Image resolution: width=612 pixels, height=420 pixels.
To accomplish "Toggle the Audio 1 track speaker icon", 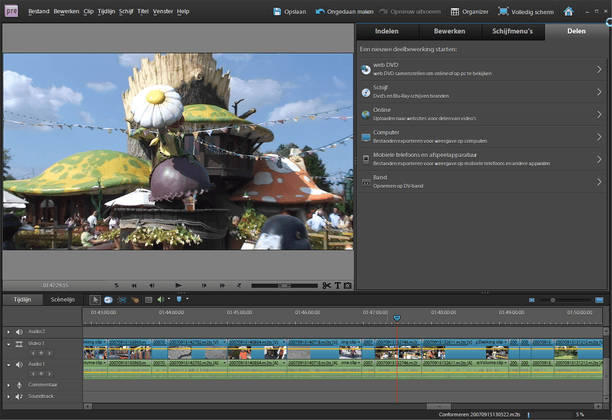I will 19,364.
